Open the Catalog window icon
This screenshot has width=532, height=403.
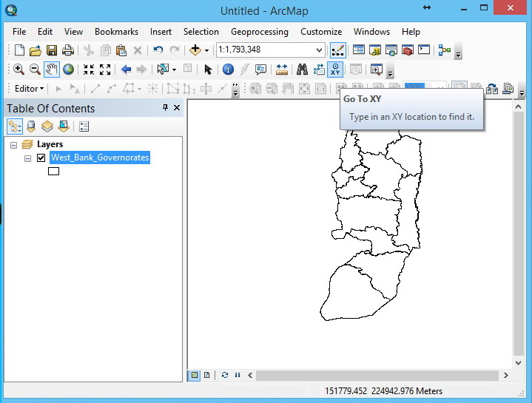tap(375, 50)
